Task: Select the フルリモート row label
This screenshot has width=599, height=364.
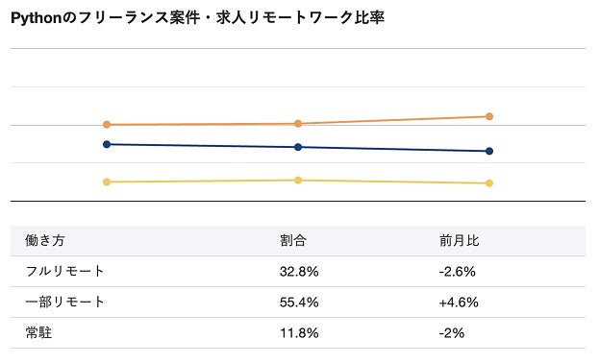Action: (64, 271)
